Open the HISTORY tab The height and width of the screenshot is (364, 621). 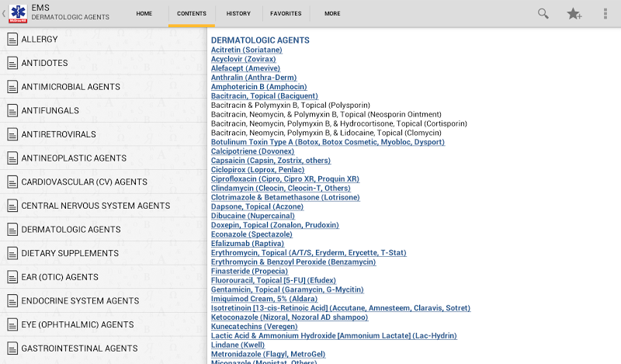pyautogui.click(x=238, y=13)
